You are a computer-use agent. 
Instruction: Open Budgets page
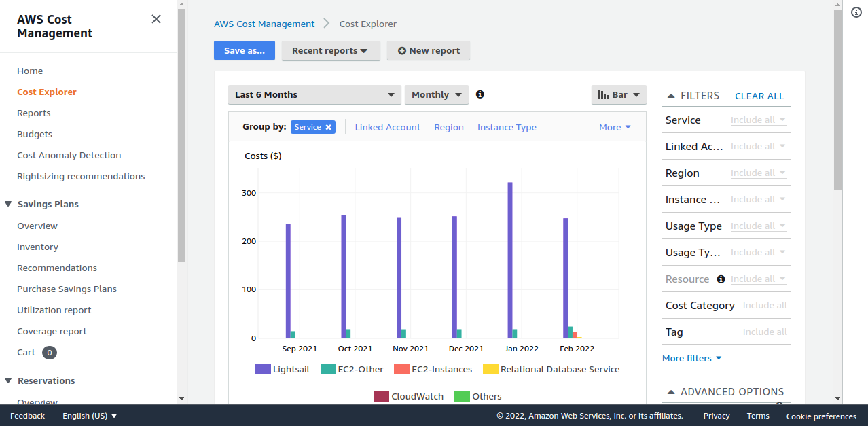(35, 134)
